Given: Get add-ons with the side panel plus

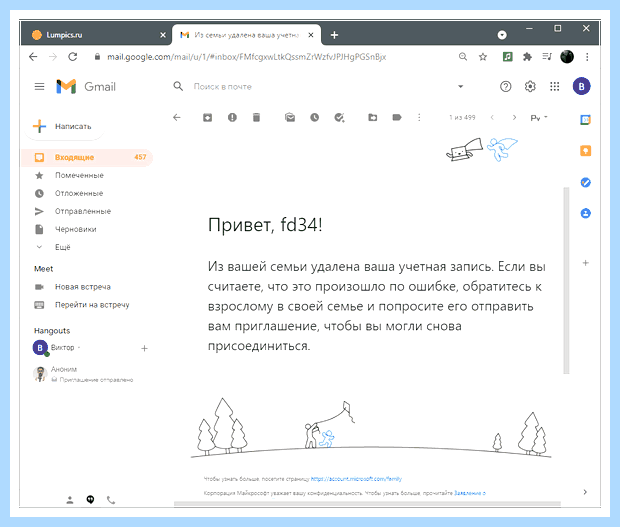Looking at the screenshot, I should pyautogui.click(x=585, y=263).
